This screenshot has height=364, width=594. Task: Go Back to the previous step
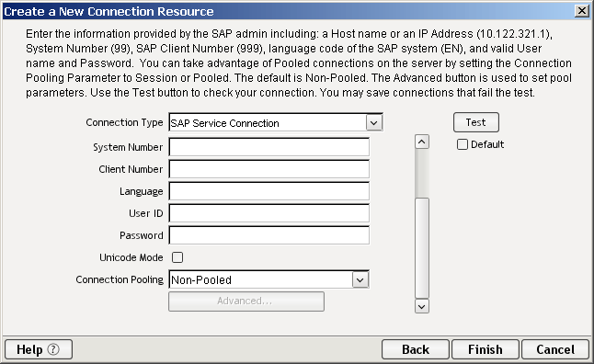pyautogui.click(x=416, y=349)
